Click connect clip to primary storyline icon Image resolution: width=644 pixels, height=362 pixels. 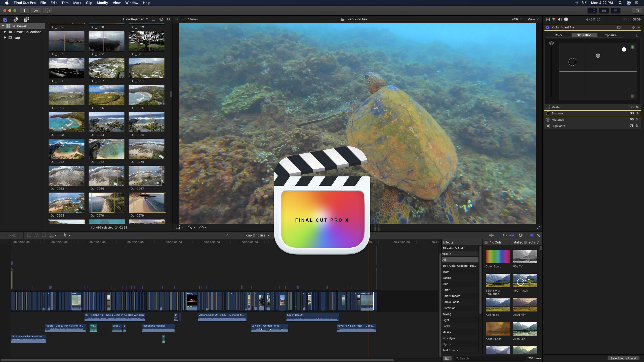tap(29, 235)
